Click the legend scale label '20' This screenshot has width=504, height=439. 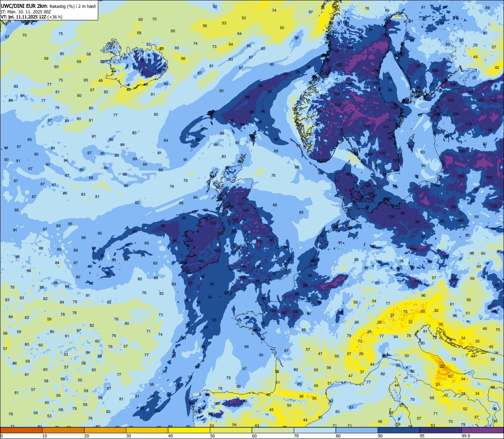pyautogui.click(x=87, y=436)
